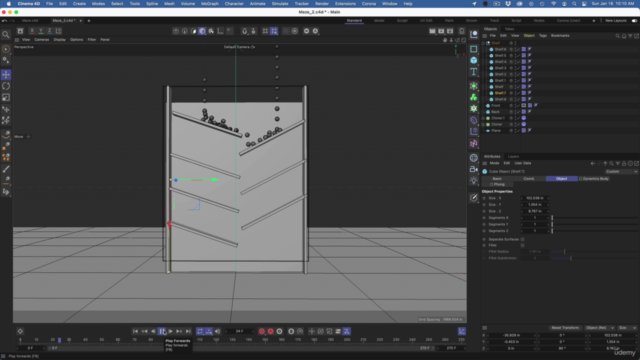Viewport: 640px width, 360px height.
Task: Select Shelf.3 in Object Manager
Action: pos(500,68)
